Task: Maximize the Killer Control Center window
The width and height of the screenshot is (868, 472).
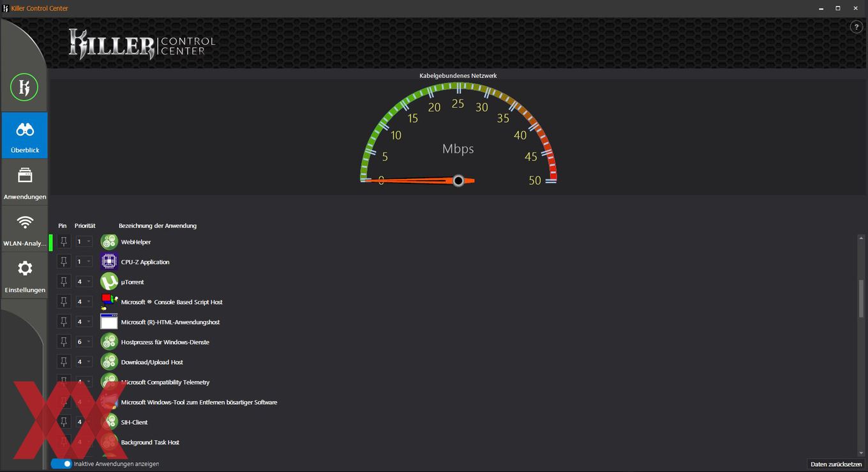Action: coord(838,8)
